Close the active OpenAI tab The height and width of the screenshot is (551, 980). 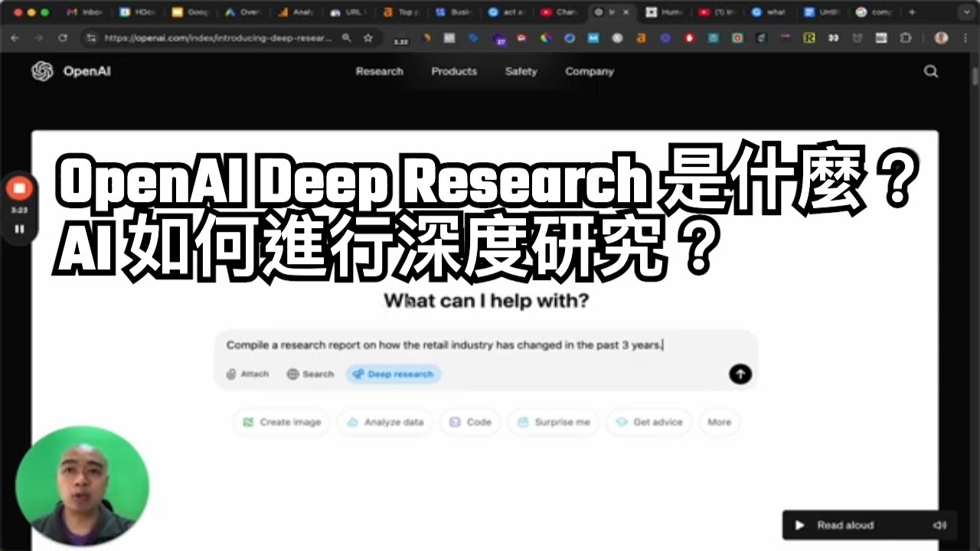click(x=626, y=12)
